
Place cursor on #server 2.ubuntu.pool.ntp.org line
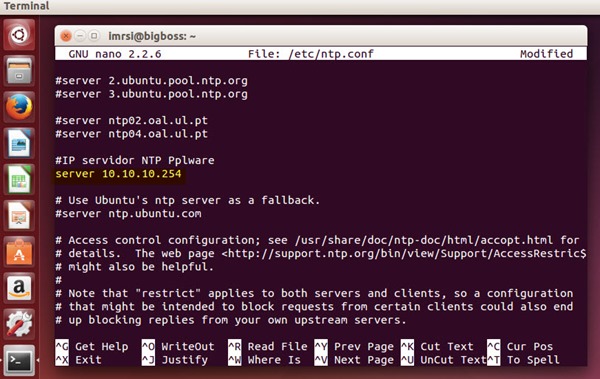152,81
